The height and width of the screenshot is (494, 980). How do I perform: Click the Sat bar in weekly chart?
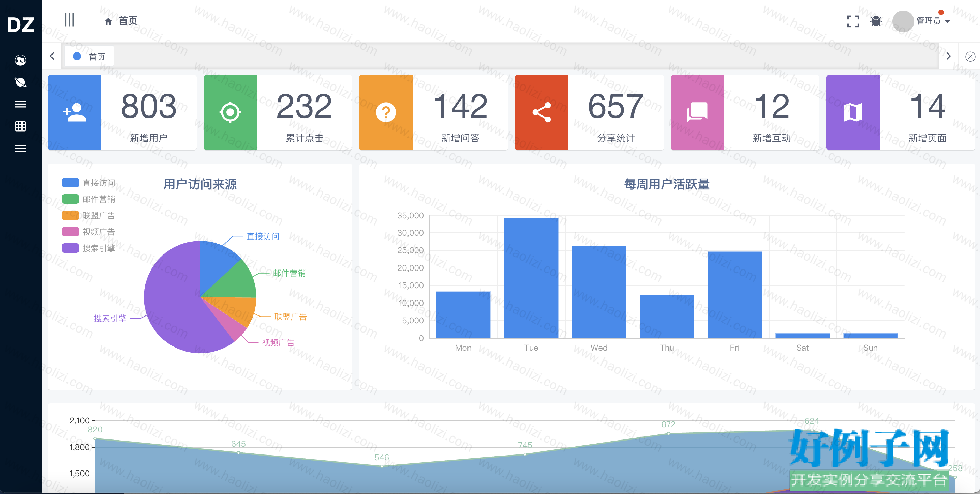[x=803, y=336]
